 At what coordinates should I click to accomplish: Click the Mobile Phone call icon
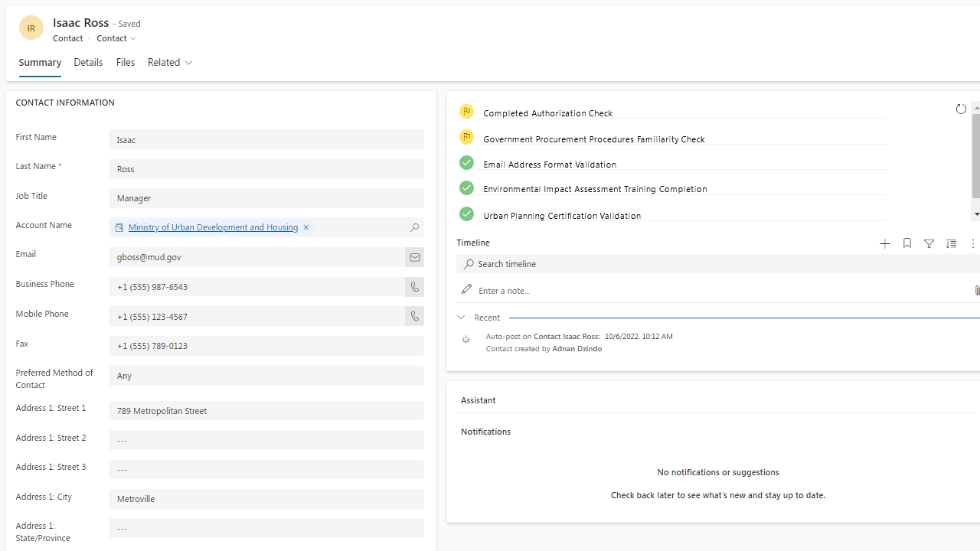pyautogui.click(x=414, y=316)
